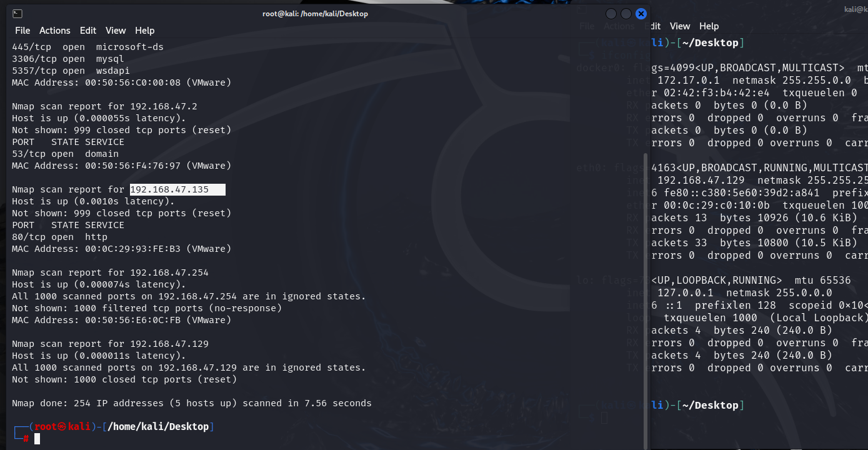Click the '5357/tcp open wsdapi' line

click(71, 71)
